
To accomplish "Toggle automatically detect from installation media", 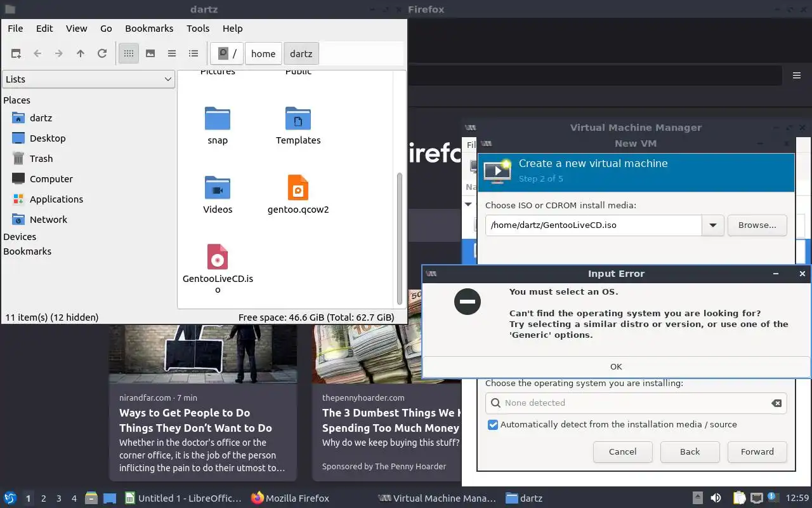I will click(493, 425).
